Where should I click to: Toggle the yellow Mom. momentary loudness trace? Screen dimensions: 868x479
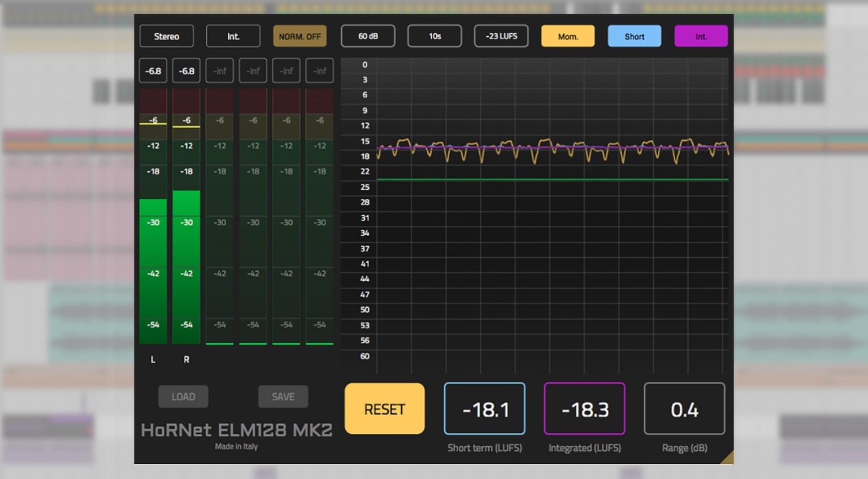point(567,36)
